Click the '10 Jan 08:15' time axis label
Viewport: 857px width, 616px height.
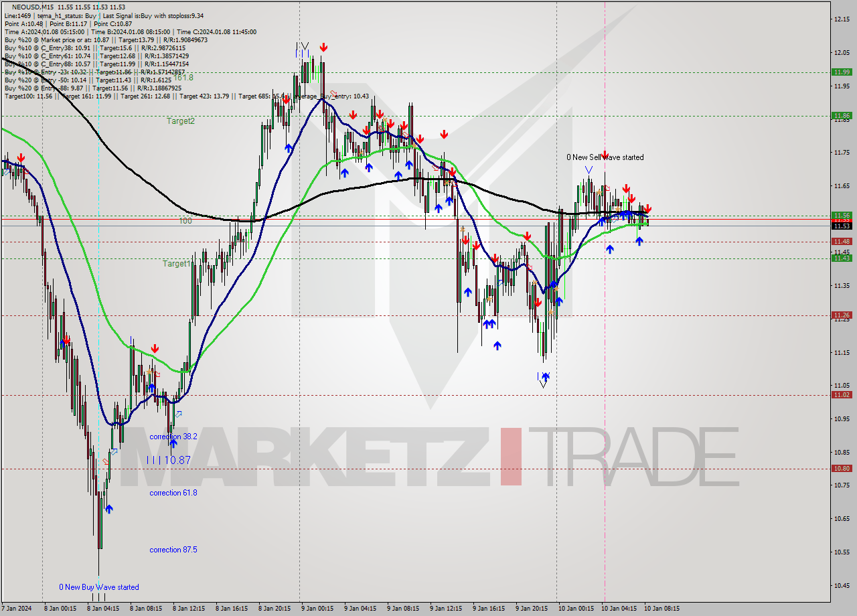(x=661, y=609)
